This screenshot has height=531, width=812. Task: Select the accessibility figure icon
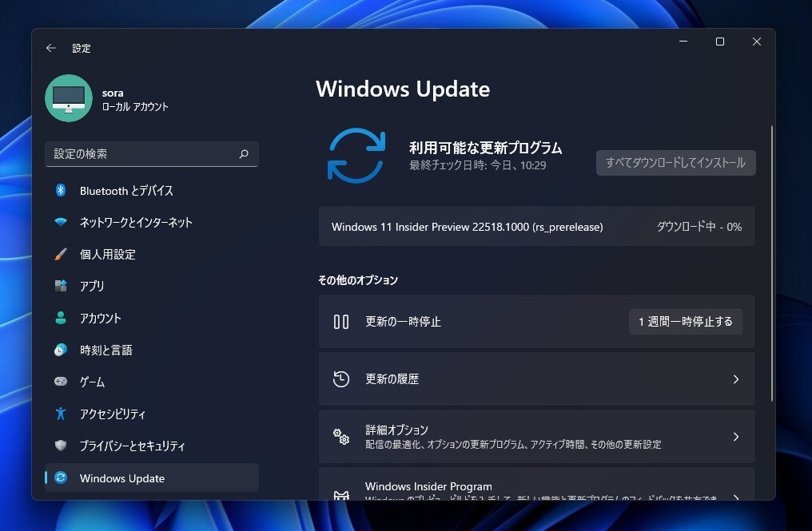pyautogui.click(x=62, y=414)
